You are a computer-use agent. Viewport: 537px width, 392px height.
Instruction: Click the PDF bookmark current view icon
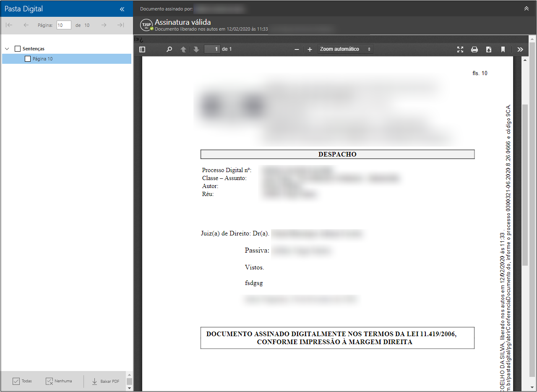(x=503, y=49)
